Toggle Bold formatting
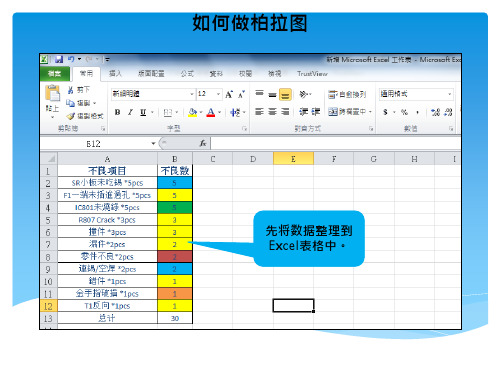Screen dimensions: 500x375 (117, 112)
